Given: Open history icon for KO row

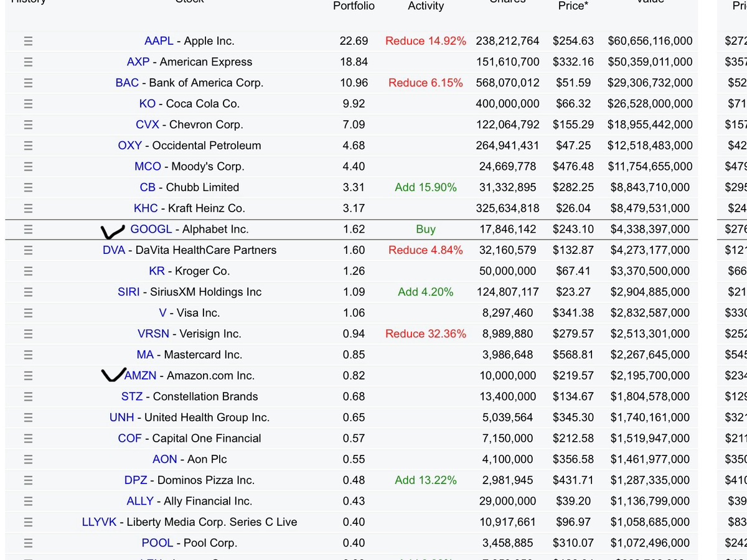Looking at the screenshot, I should pos(28,104).
